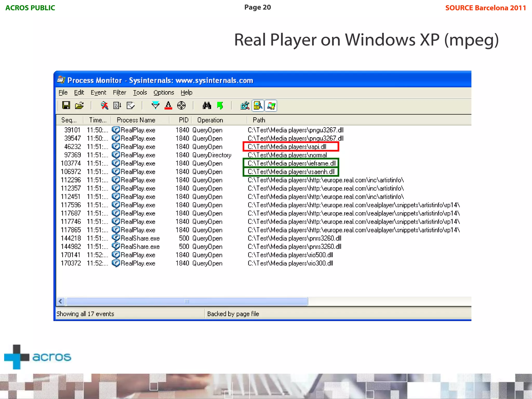
Task: Select the Media players\normal path
Action: [x=287, y=155]
